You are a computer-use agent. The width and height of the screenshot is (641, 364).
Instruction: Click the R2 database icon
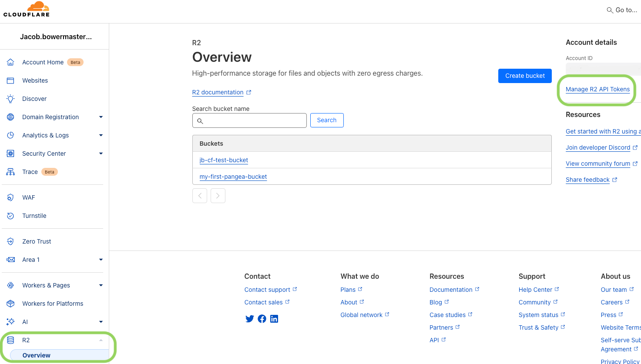pyautogui.click(x=10, y=340)
